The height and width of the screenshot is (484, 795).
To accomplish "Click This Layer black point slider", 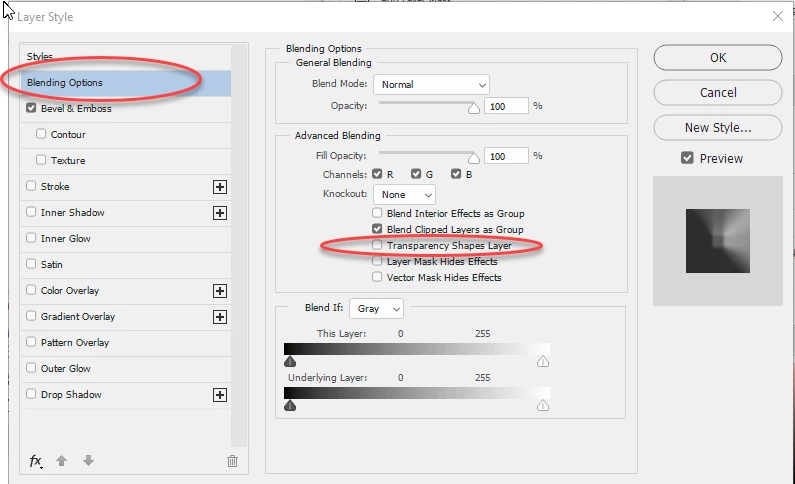I will coord(290,361).
